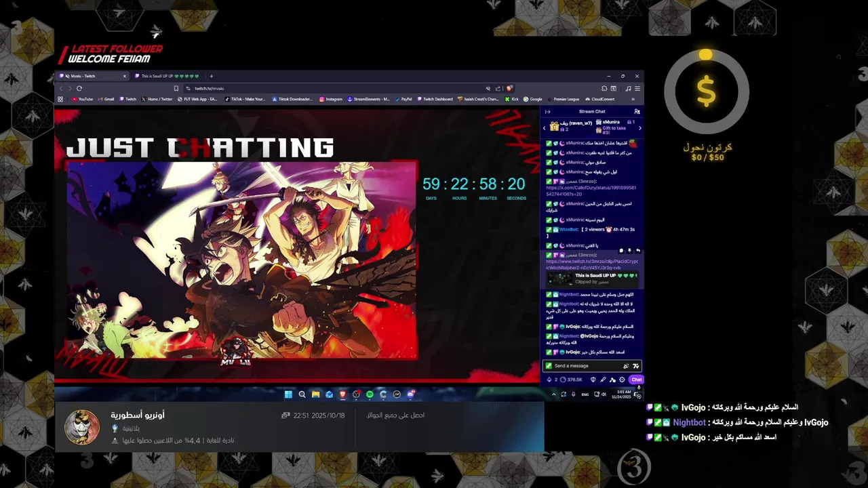Open the sword mod tools icon in chat
The width and height of the screenshot is (868, 488).
pos(603,380)
